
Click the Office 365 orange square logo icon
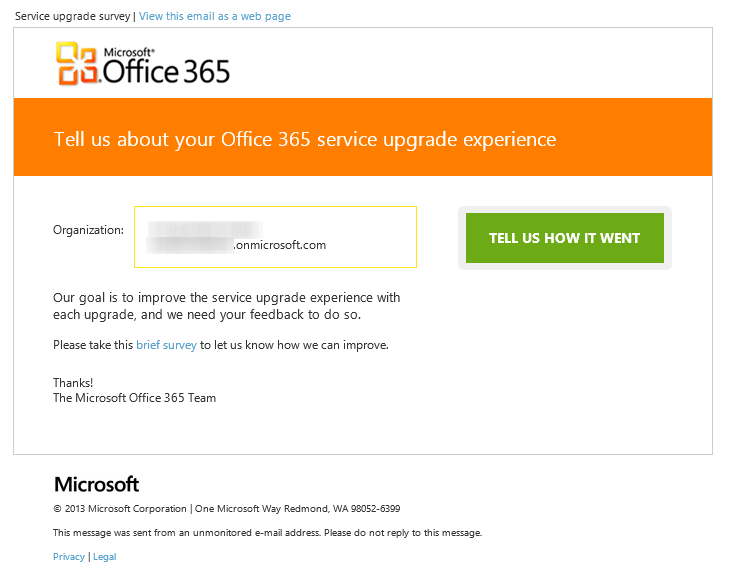(x=77, y=63)
